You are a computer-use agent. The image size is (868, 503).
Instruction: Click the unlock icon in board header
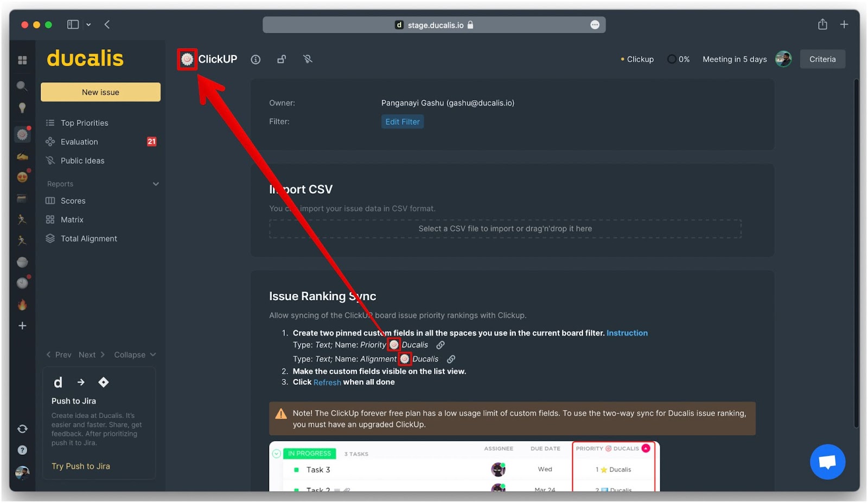[282, 59]
